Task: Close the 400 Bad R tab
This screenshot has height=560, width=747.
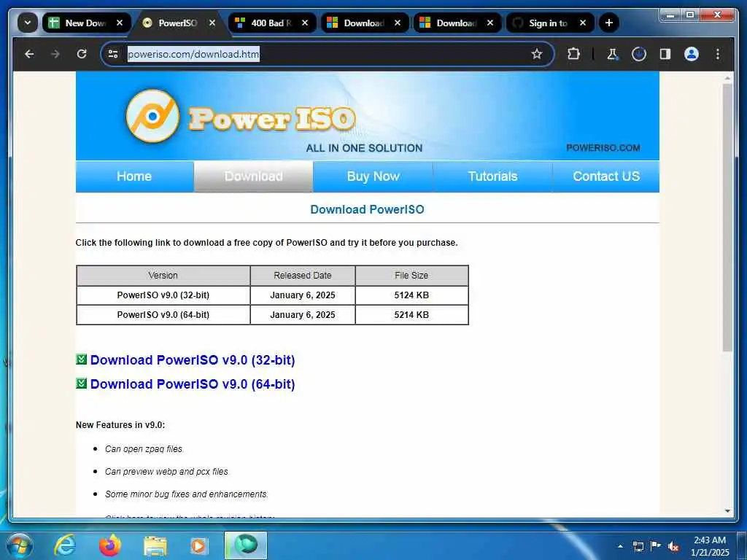Action: [x=305, y=23]
